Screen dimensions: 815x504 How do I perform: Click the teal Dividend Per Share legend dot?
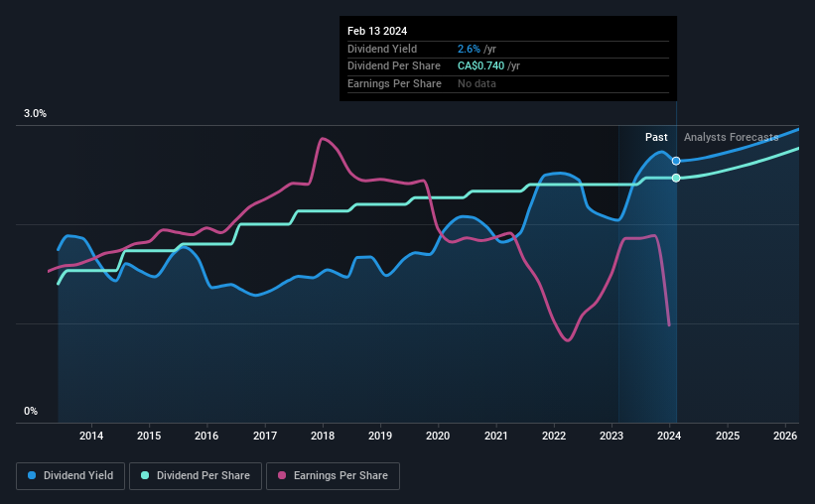(x=145, y=475)
